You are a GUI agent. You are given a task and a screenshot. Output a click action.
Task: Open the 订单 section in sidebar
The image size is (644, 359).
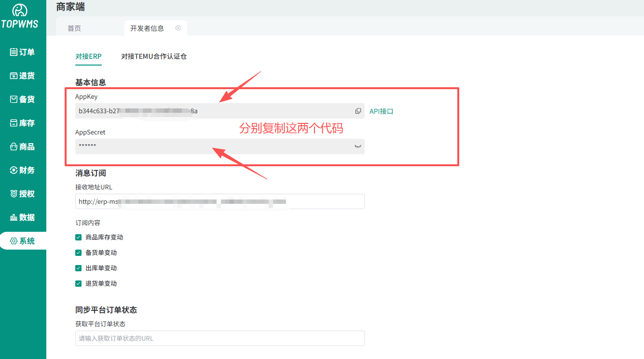[x=23, y=52]
